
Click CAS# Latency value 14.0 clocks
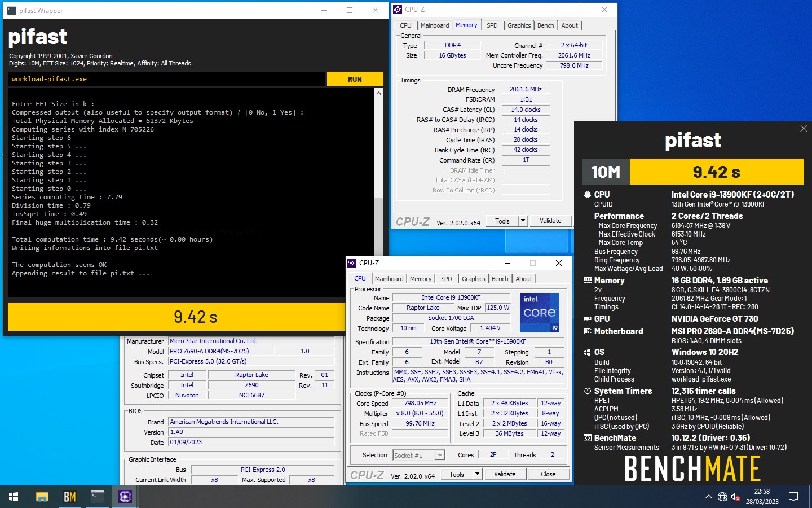[526, 110]
